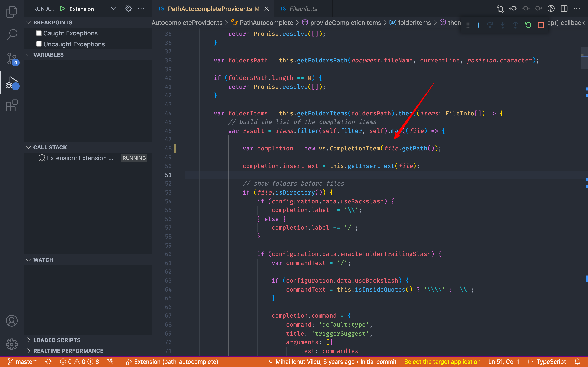This screenshot has width=588, height=367.
Task: Open the Extension launch configuration dropdown
Action: click(114, 9)
